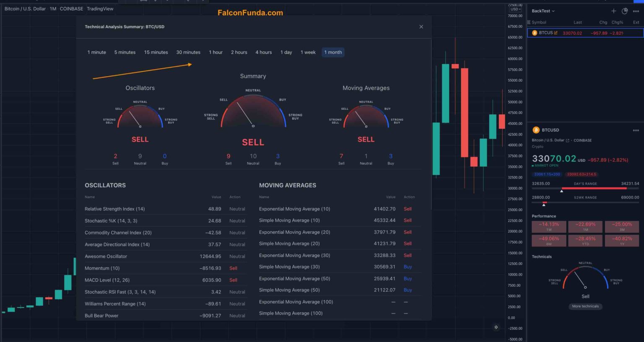Switch to the 30 minutes timeframe
Viewport: 644px width, 342px height.
coord(188,52)
